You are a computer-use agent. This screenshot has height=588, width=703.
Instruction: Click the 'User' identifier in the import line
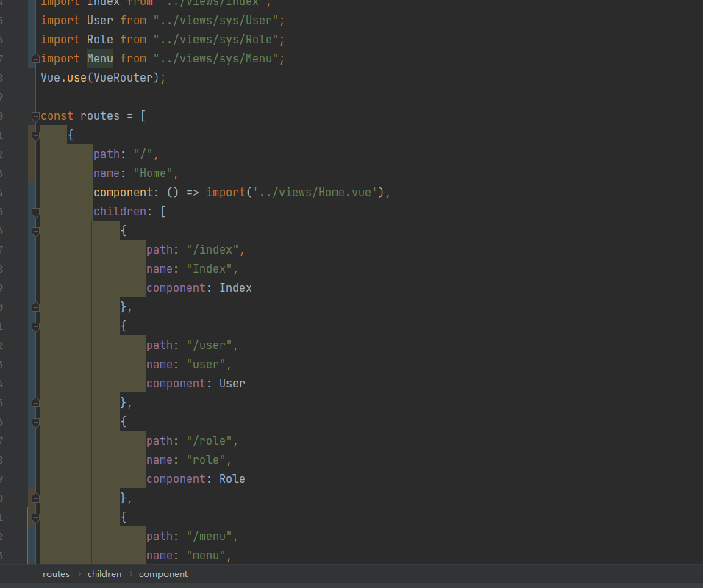100,21
